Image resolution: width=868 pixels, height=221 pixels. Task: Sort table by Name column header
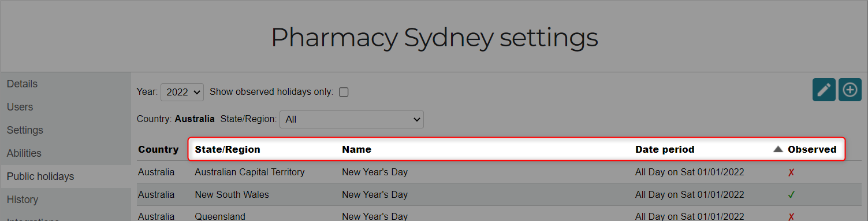pos(356,149)
